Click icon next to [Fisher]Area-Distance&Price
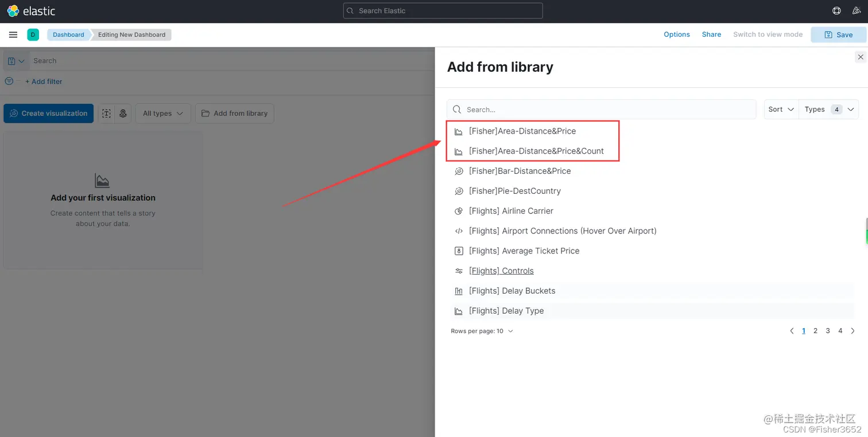 coord(459,131)
